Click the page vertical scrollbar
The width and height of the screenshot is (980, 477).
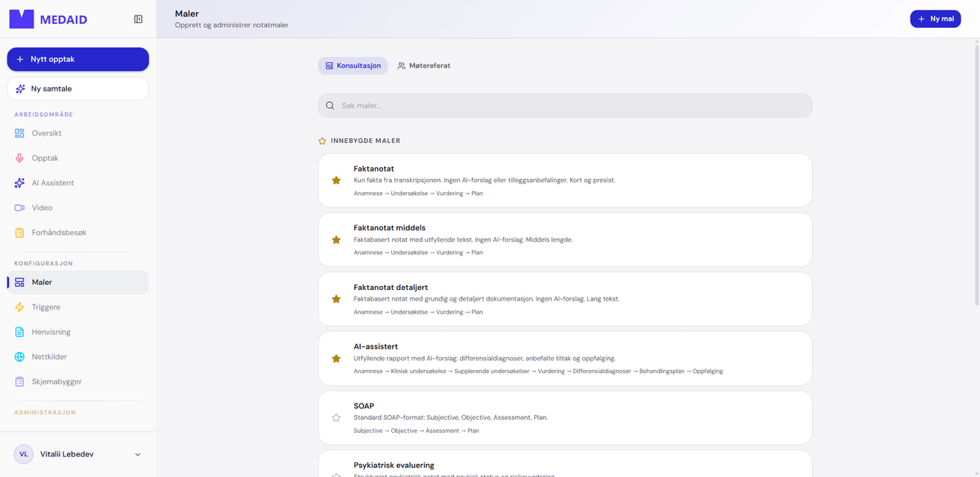click(x=976, y=172)
